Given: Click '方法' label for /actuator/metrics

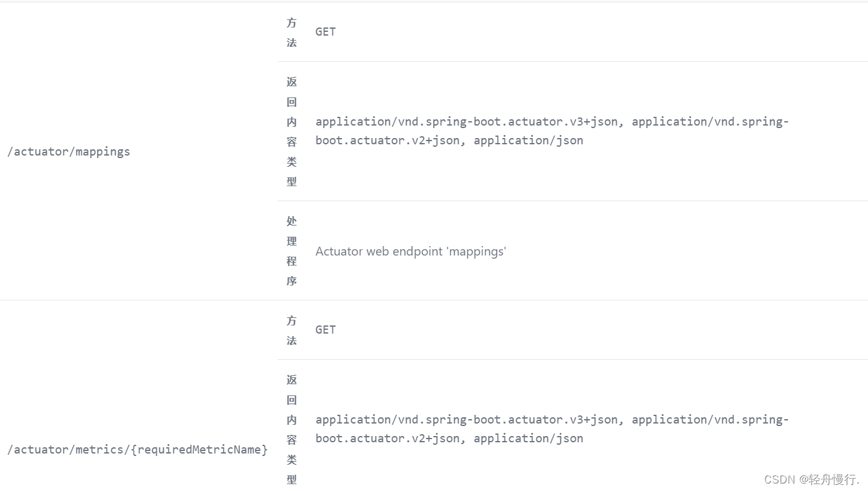Looking at the screenshot, I should pos(292,330).
